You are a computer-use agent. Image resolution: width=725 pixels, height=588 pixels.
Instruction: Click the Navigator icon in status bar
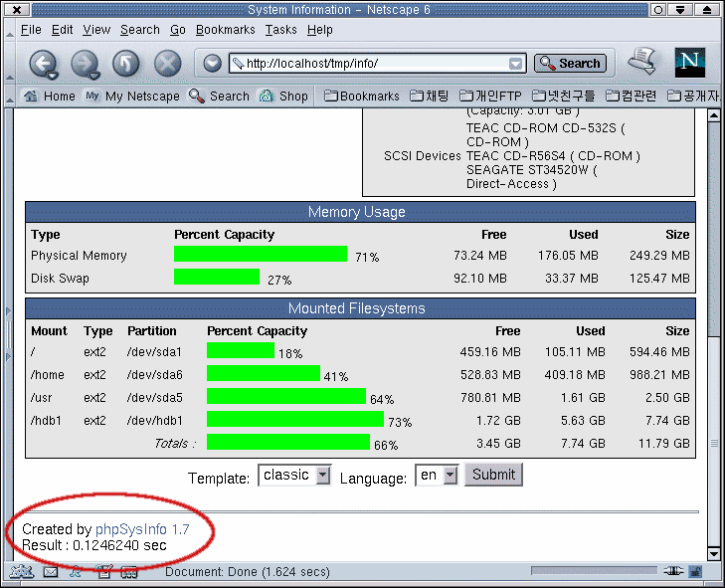click(x=22, y=572)
